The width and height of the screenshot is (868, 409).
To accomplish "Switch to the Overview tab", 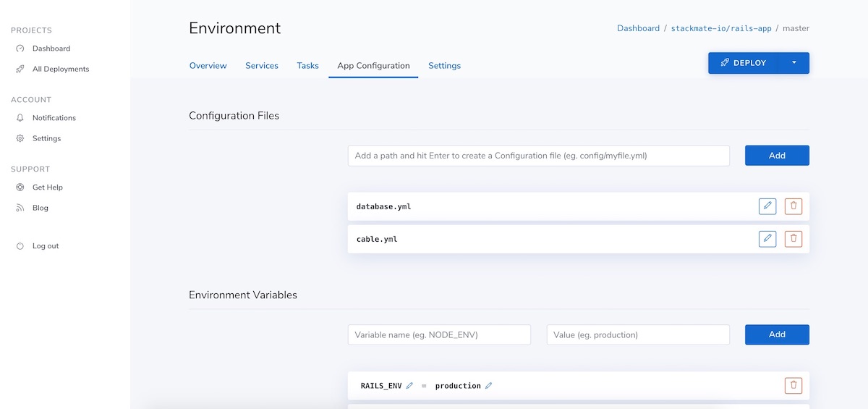I will (208, 65).
